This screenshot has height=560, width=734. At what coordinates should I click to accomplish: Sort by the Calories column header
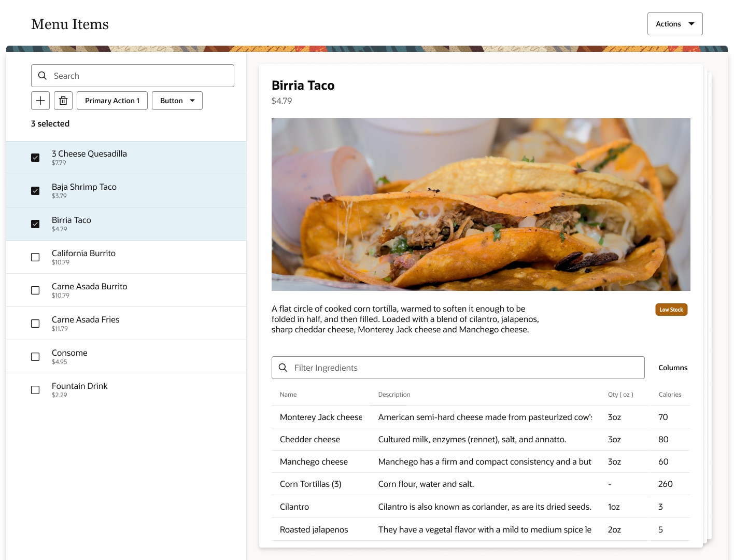[670, 395]
